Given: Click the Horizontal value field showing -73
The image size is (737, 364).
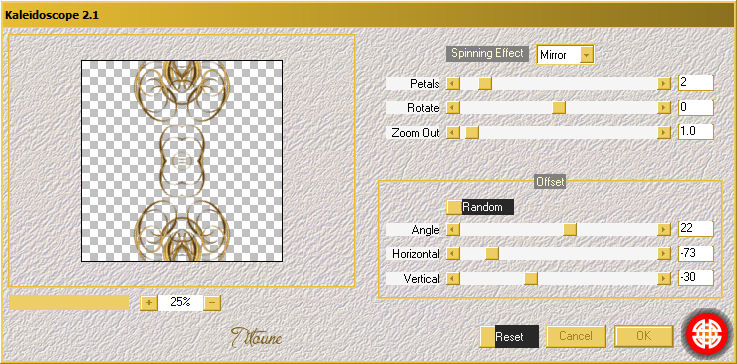Looking at the screenshot, I should click(x=696, y=253).
